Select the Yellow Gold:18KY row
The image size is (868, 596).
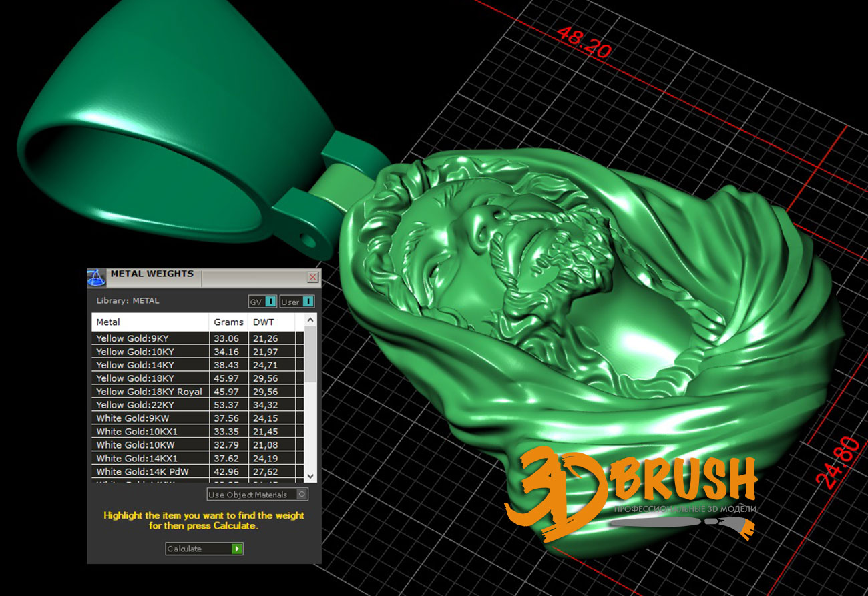coord(198,378)
